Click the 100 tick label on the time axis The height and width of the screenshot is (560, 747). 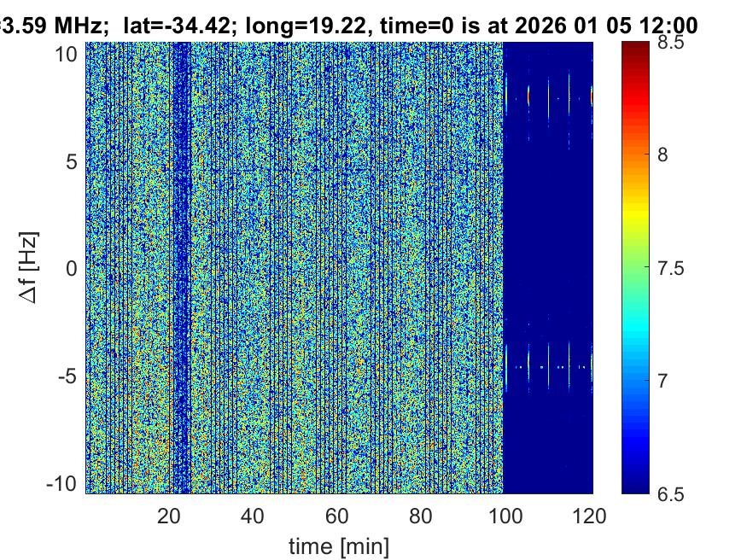[x=507, y=516]
